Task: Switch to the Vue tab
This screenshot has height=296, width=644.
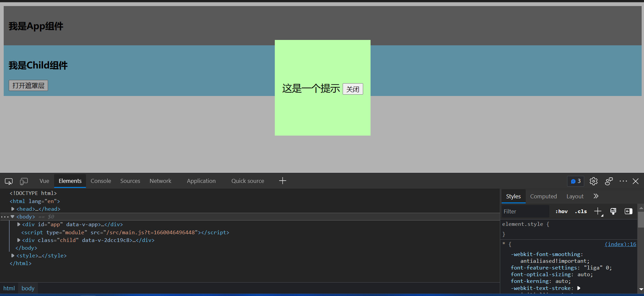Action: (44, 181)
